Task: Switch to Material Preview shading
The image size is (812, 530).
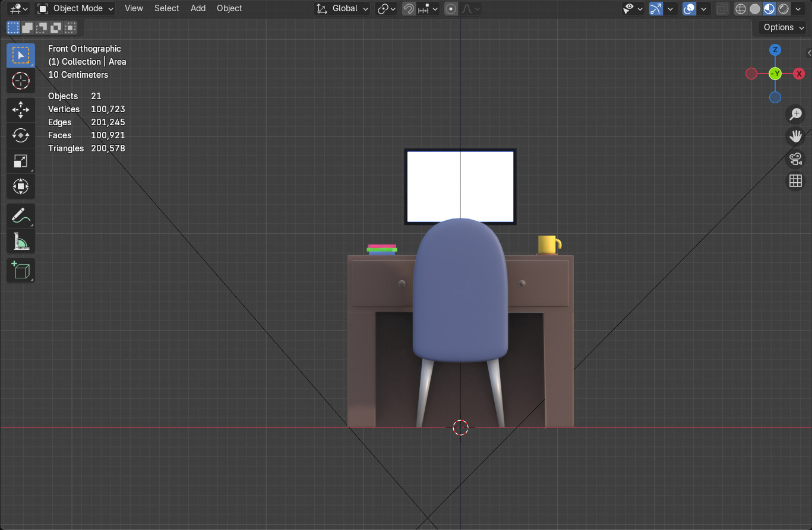Action: click(x=769, y=9)
